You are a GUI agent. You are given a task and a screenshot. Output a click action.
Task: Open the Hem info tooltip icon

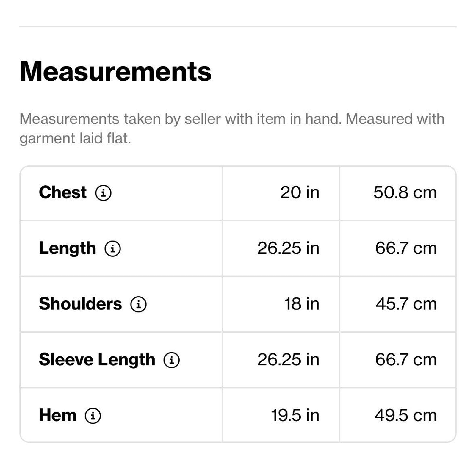coord(93,416)
